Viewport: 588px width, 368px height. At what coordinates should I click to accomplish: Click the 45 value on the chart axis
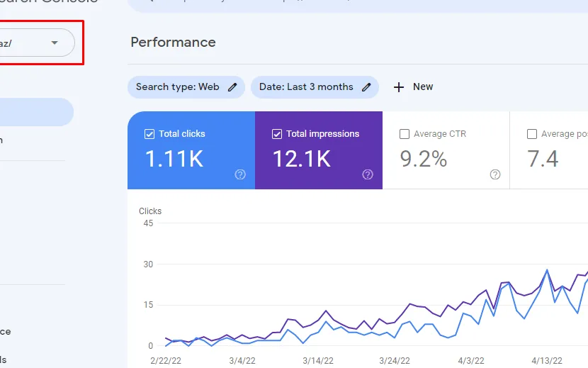tap(148, 223)
